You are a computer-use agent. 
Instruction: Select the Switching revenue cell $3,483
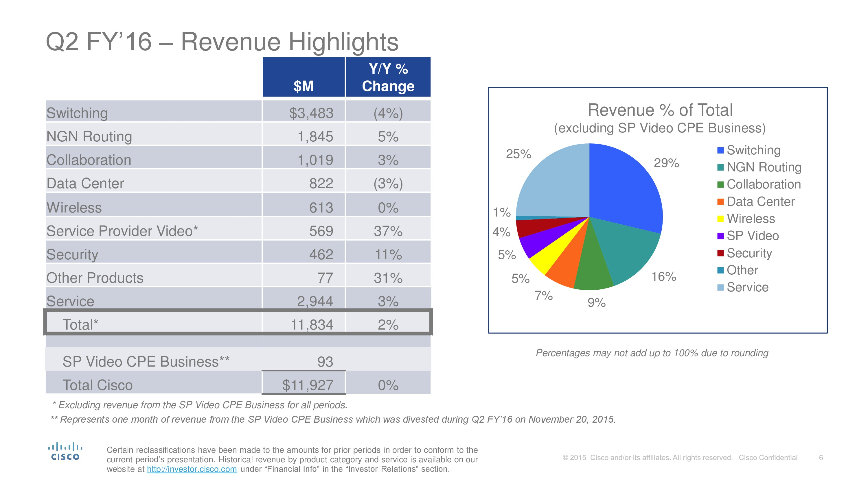(x=311, y=113)
